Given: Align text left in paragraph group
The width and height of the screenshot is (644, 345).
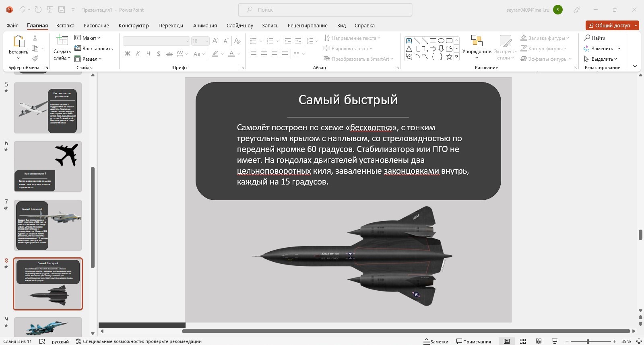Looking at the screenshot, I should click(253, 53).
